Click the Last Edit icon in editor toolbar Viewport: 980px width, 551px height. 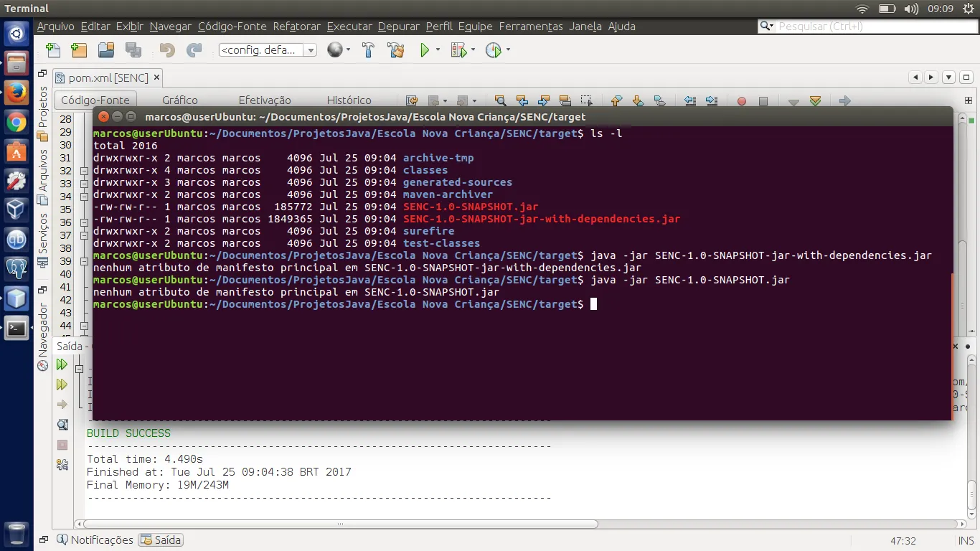pos(412,101)
